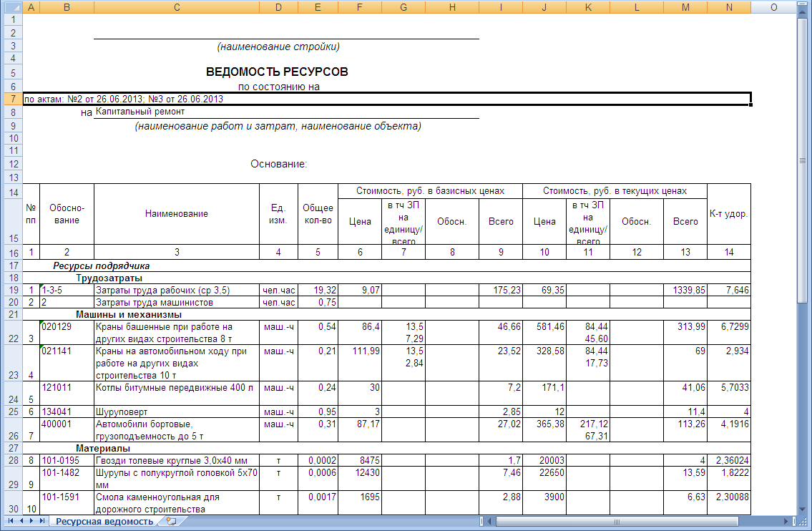Click the 'Капитальный ремонт' cell
This screenshot has height=531, width=812.
click(286, 112)
